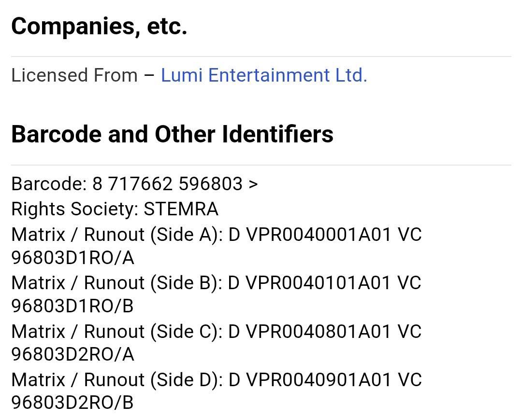This screenshot has height=420, width=522.
Task: Click the Companies, etc. heading
Action: (99, 26)
